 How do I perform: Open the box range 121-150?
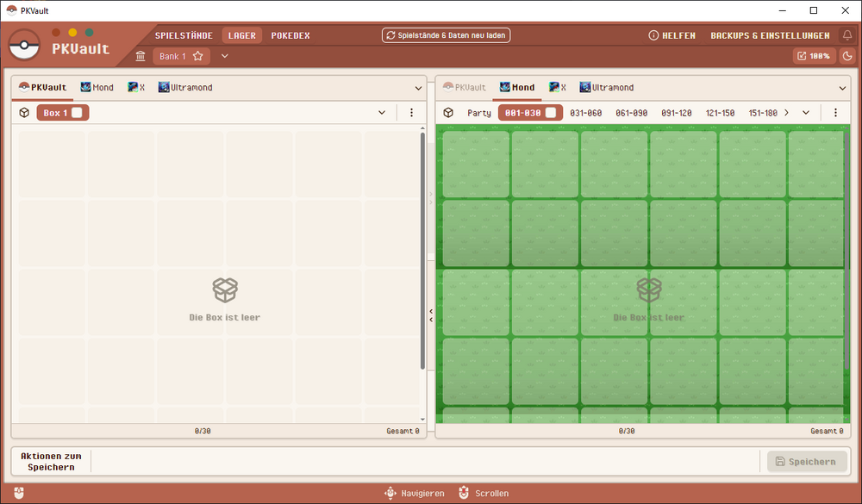tap(720, 113)
